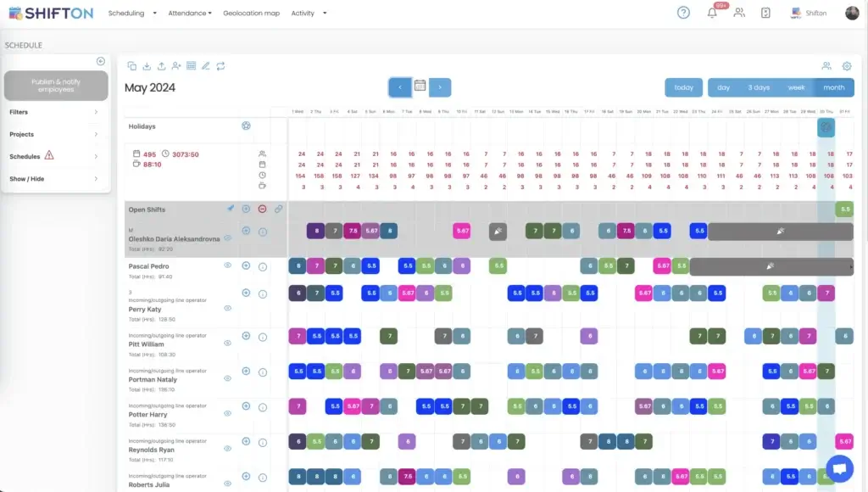This screenshot has height=492, width=868.
Task: Switch to the week view tab
Action: point(796,87)
